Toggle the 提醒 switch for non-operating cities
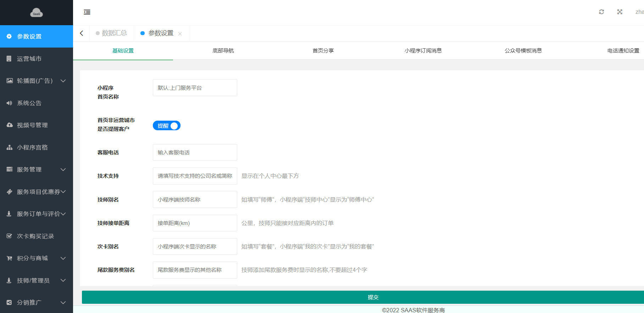This screenshot has width=644, height=313. [167, 126]
